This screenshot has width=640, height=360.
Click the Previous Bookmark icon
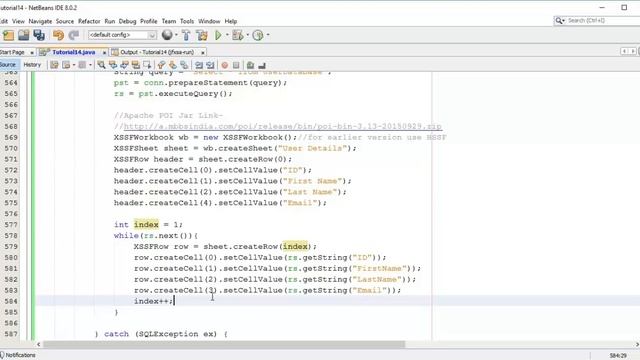(x=161, y=65)
